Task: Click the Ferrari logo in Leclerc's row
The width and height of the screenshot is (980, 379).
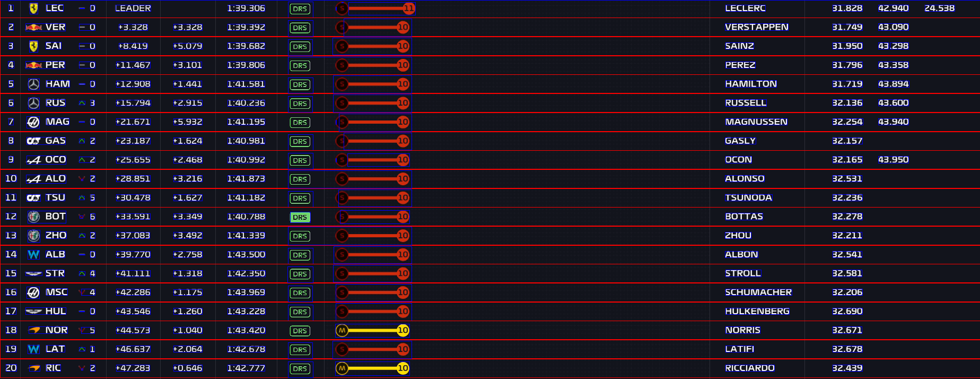Action: [33, 8]
